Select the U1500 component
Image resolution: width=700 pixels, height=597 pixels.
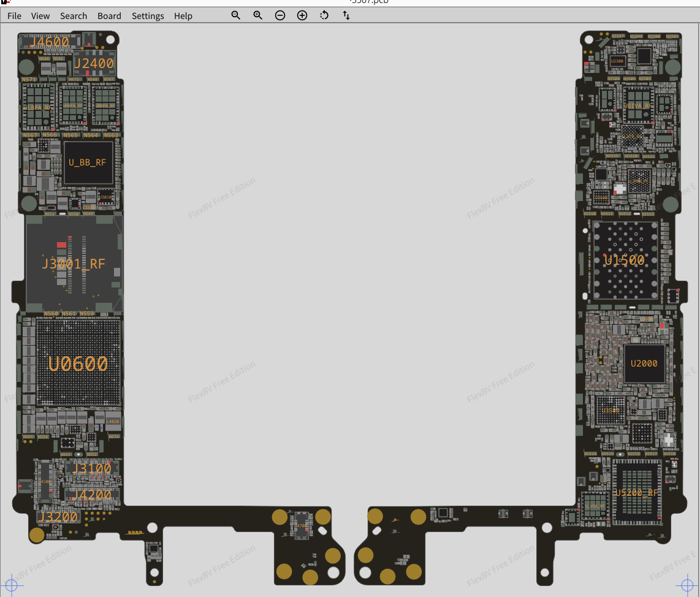pyautogui.click(x=625, y=260)
